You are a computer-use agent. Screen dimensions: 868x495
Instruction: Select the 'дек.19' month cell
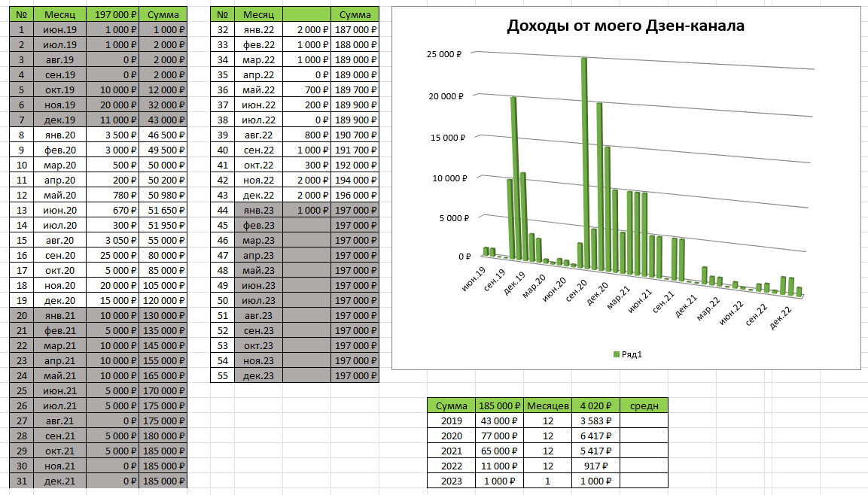59,120
